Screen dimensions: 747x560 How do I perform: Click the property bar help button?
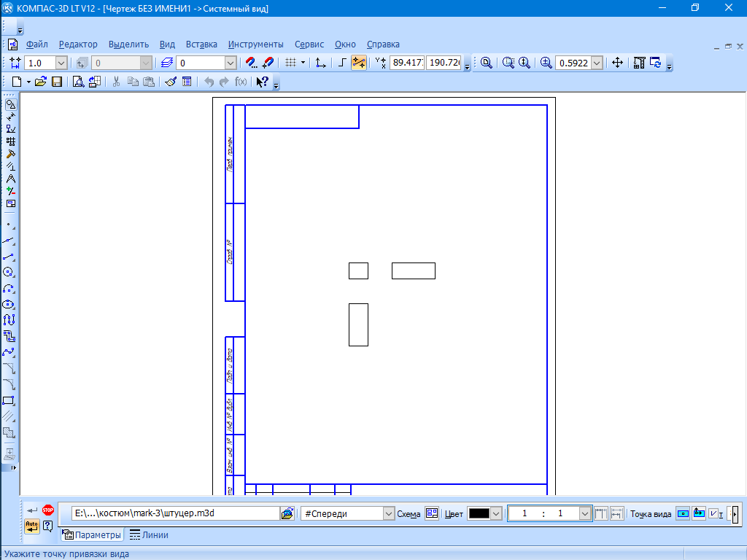[x=47, y=526]
